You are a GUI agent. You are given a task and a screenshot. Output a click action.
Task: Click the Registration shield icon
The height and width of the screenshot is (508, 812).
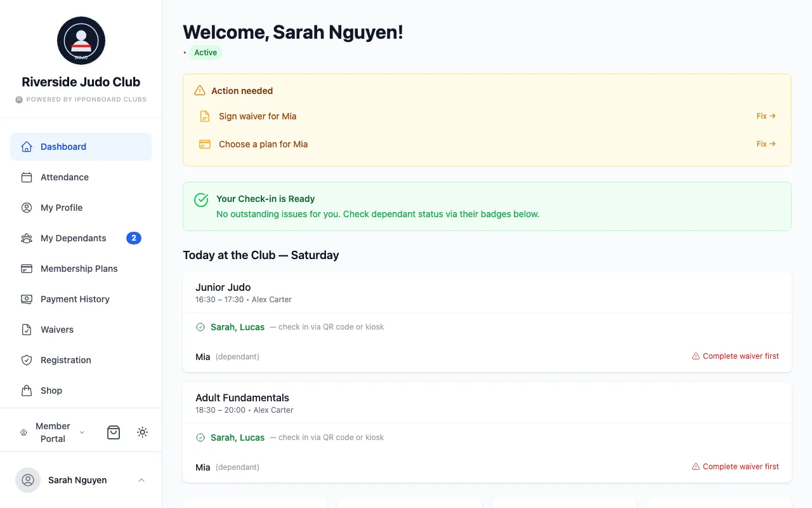27,360
